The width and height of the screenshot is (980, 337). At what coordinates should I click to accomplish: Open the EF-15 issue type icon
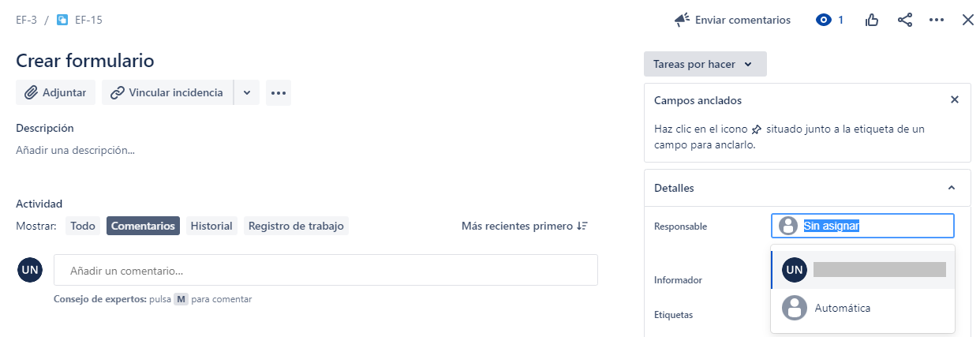click(62, 20)
